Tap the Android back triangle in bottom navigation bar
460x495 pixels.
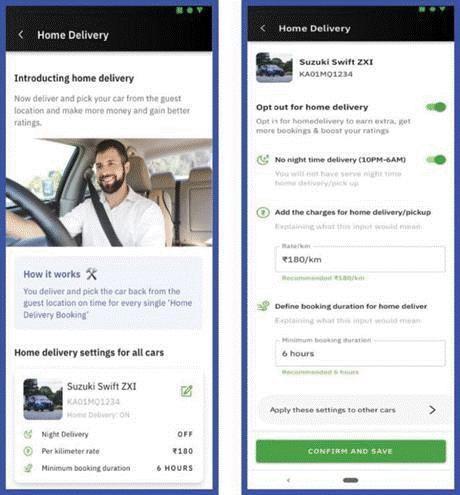click(289, 480)
